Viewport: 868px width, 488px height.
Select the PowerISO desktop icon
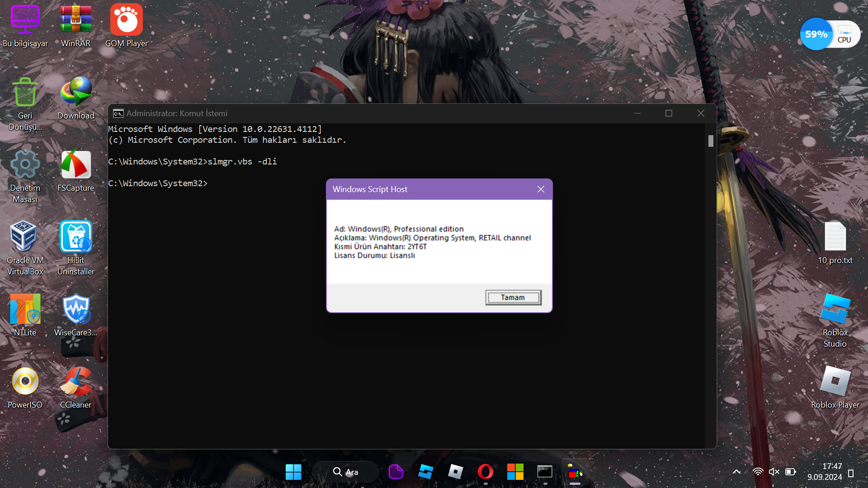point(25,388)
